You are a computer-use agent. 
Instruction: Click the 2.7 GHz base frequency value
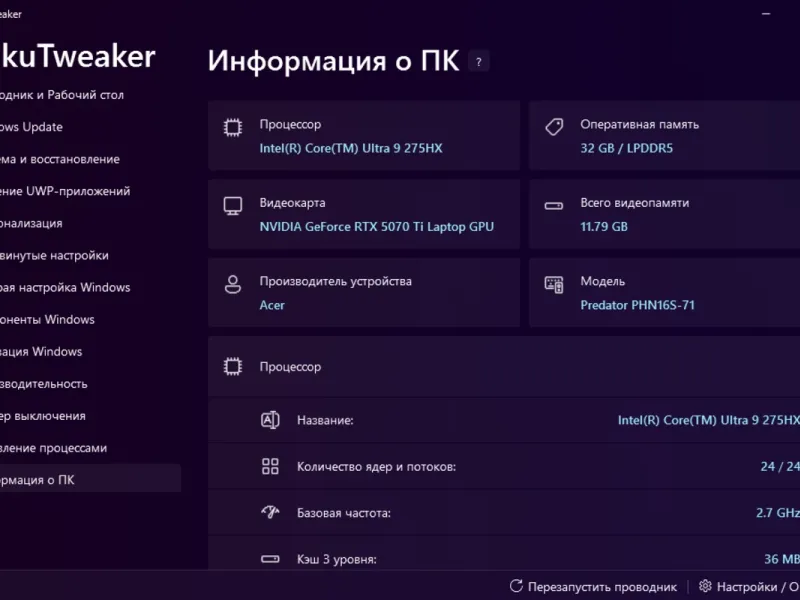(x=778, y=513)
